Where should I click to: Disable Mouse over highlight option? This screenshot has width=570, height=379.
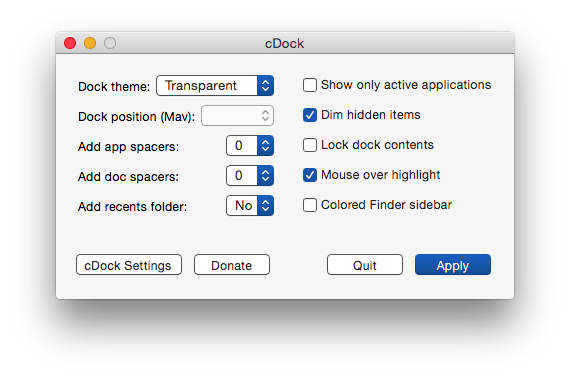coord(310,175)
